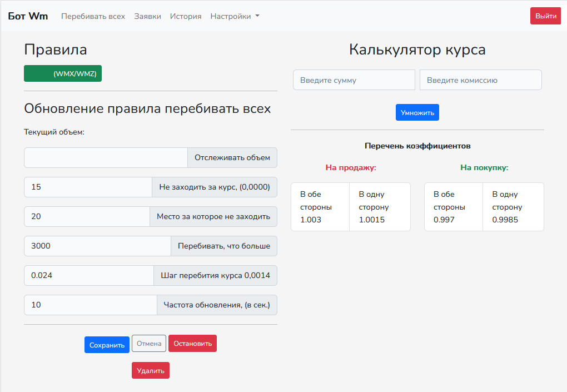Go to Перебивать всех nav link
The width and height of the screenshot is (567, 392).
pos(93,16)
